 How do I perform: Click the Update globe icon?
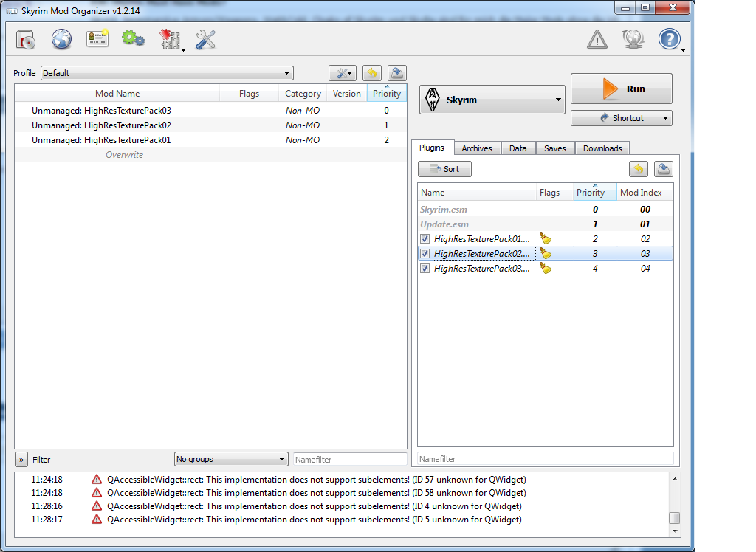click(x=633, y=40)
